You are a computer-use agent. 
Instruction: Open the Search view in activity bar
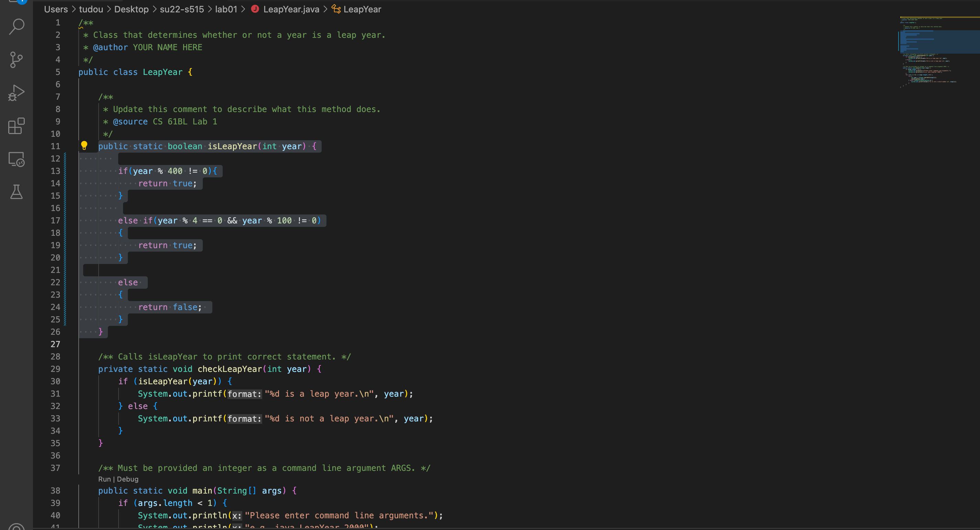point(16,26)
